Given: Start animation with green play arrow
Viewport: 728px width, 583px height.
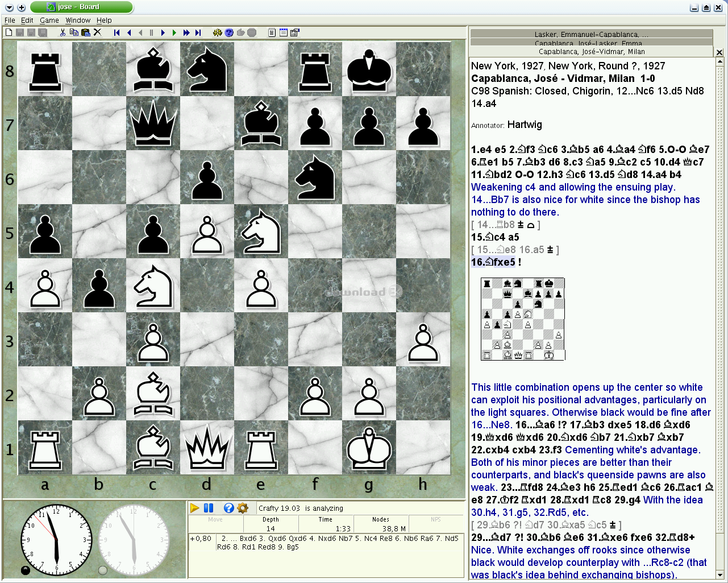Looking at the screenshot, I should 174,32.
